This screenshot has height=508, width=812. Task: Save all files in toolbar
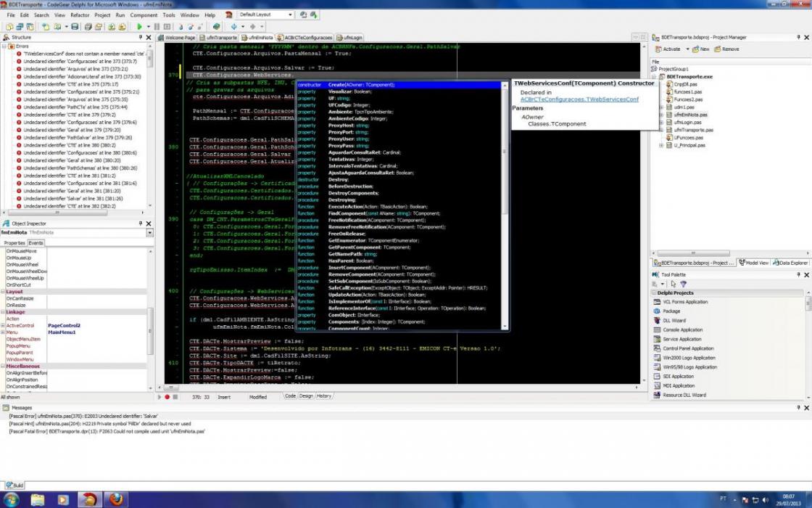88,26
